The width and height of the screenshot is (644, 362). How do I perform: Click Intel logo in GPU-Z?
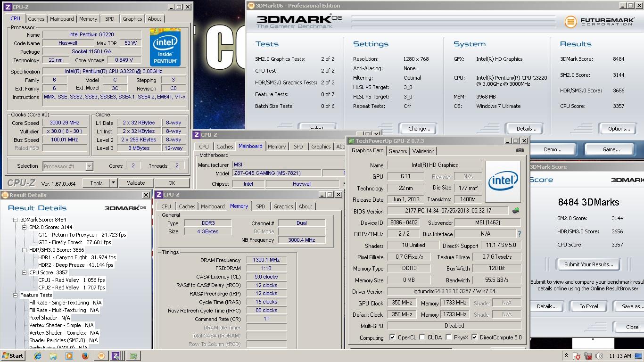coord(503,182)
